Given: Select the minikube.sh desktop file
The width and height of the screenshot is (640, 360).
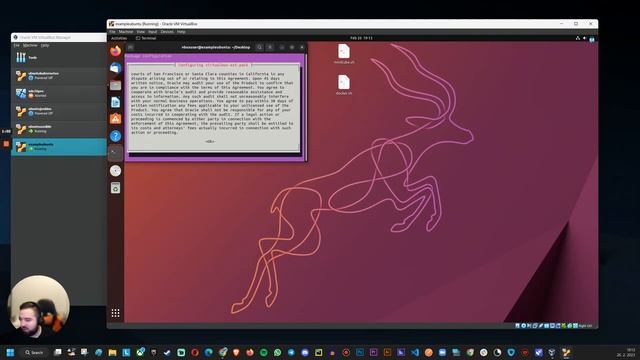Looking at the screenshot, I should pos(344,54).
